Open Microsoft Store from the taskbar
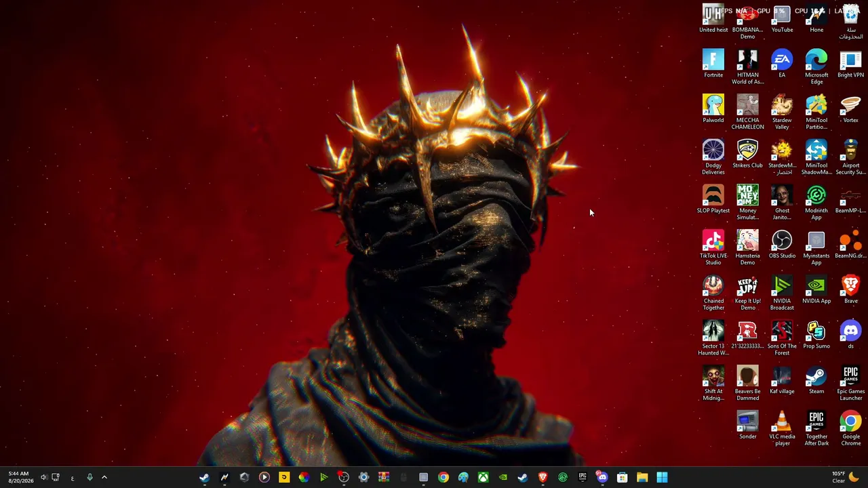The height and width of the screenshot is (488, 868). tap(622, 478)
